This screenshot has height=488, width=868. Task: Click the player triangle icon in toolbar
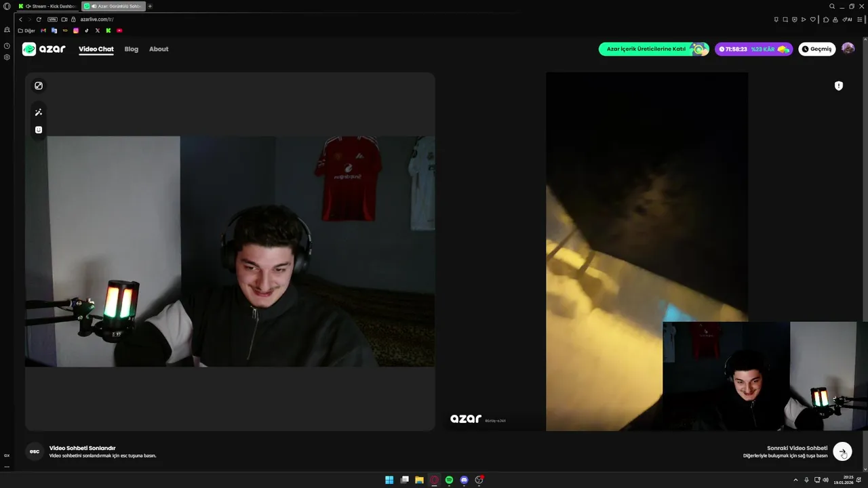(804, 19)
